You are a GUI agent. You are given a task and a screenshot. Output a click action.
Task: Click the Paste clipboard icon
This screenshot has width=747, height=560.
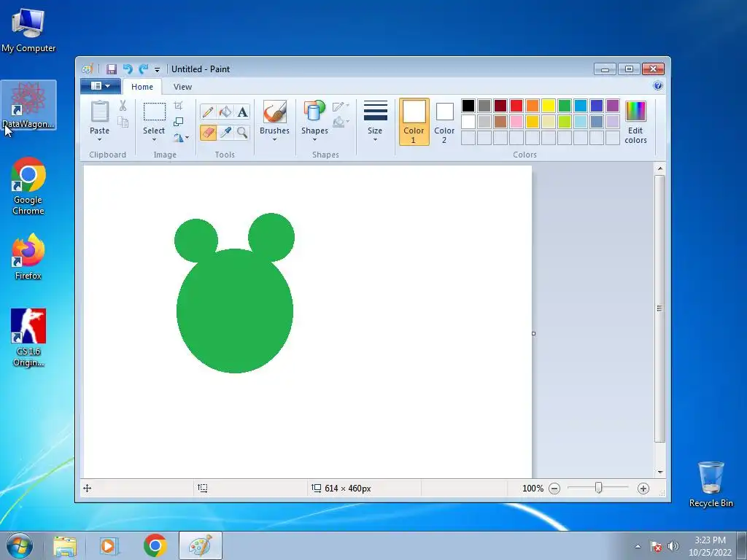99,112
